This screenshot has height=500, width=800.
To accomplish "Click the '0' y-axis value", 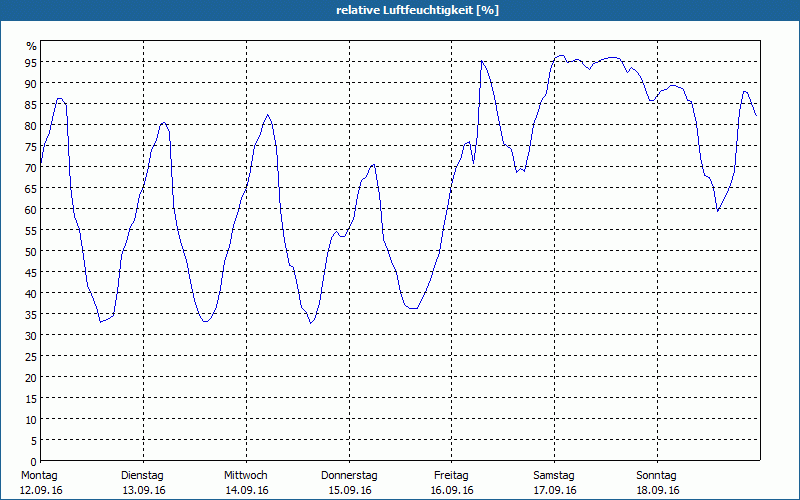I will coord(34,462).
